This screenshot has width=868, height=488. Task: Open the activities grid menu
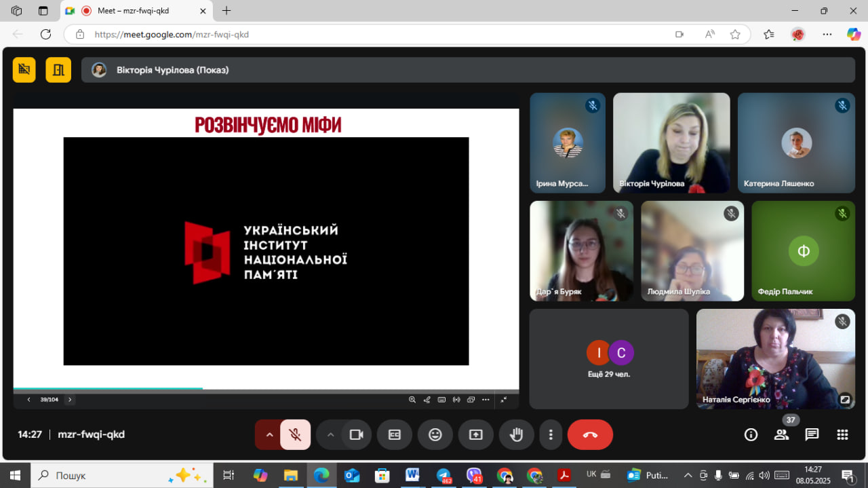coord(843,434)
